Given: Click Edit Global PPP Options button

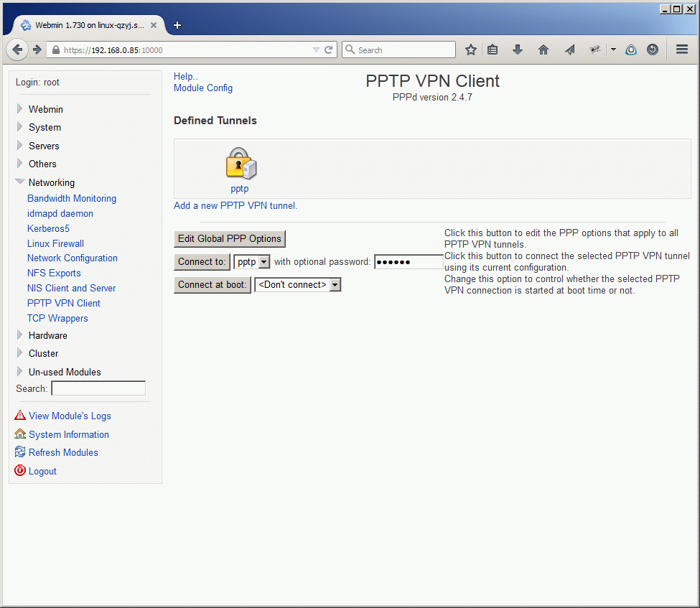Looking at the screenshot, I should click(230, 239).
